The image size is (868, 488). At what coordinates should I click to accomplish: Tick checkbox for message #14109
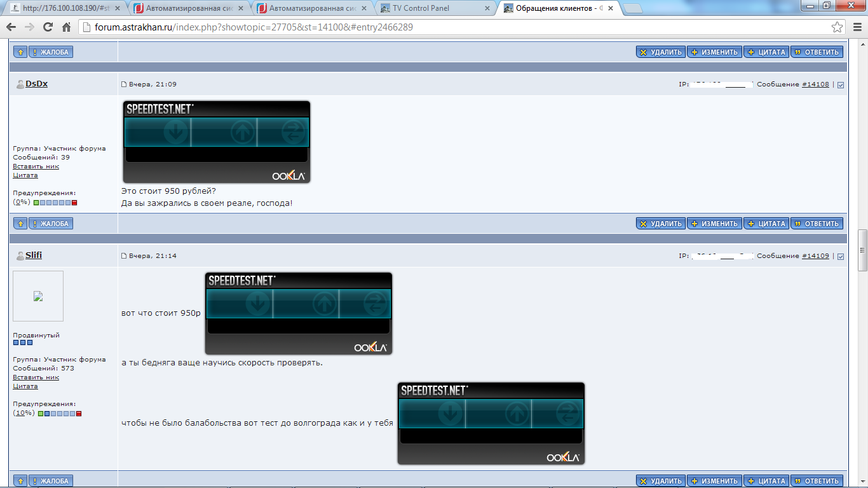pyautogui.click(x=841, y=257)
